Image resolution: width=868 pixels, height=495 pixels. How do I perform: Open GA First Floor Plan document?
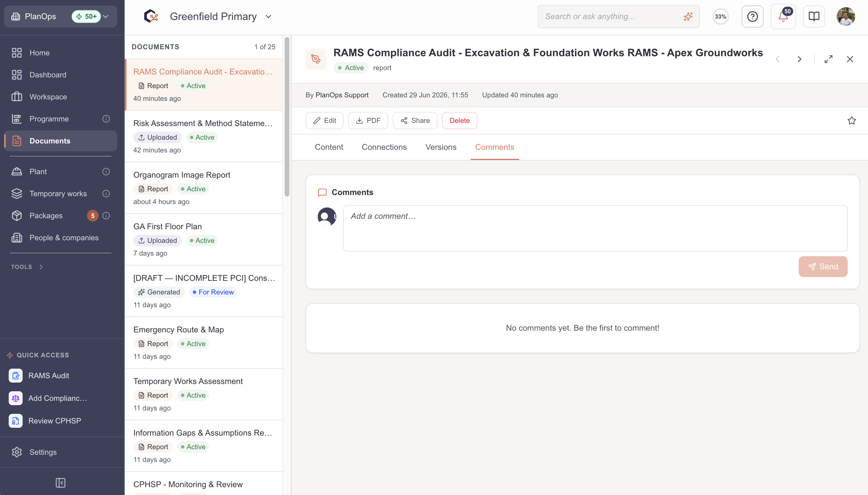click(204, 240)
